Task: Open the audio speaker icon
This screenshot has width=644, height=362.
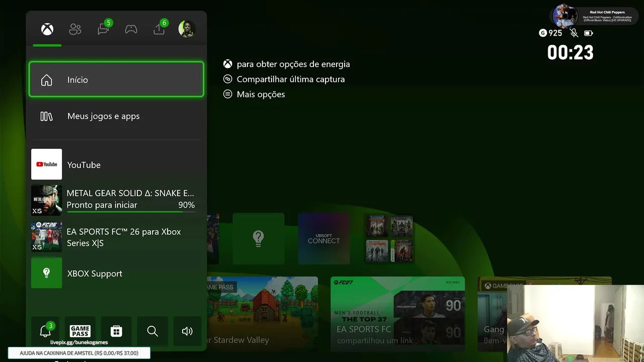Action: pyautogui.click(x=187, y=331)
